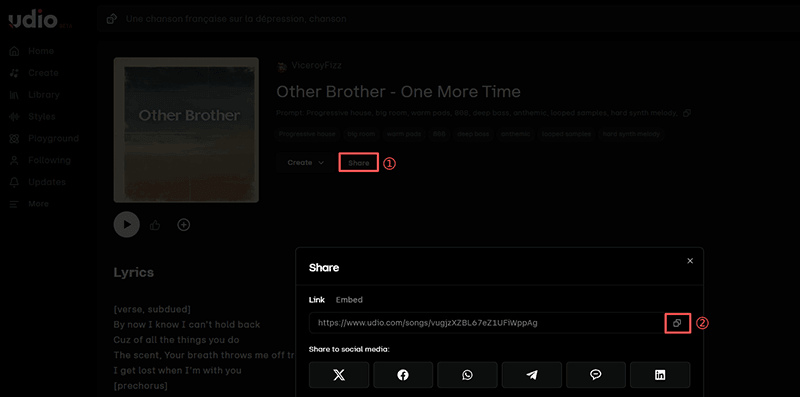The image size is (800, 397).
Task: Open the Other Brother album cover
Action: pyautogui.click(x=186, y=130)
